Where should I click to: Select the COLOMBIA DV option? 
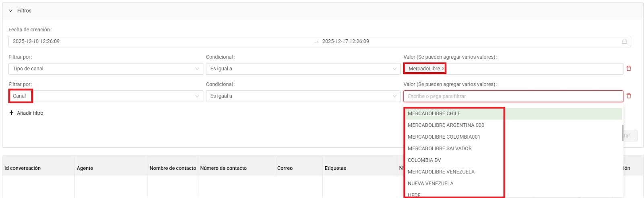coord(424,160)
